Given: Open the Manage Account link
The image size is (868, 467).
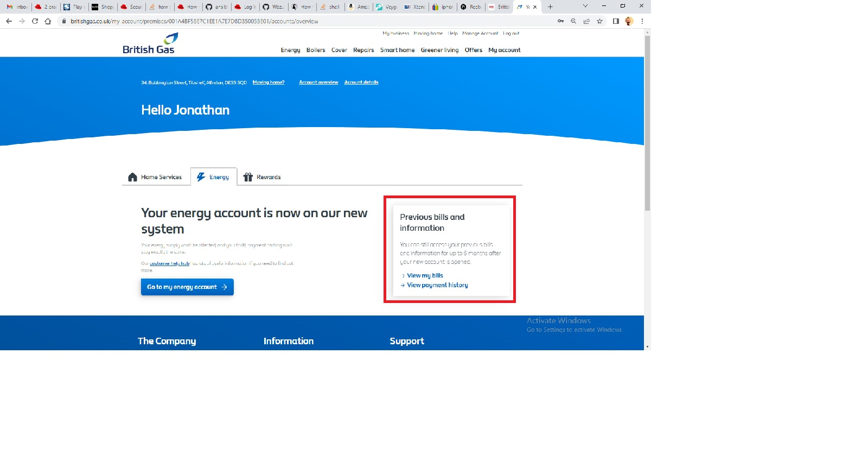Looking at the screenshot, I should pos(480,34).
